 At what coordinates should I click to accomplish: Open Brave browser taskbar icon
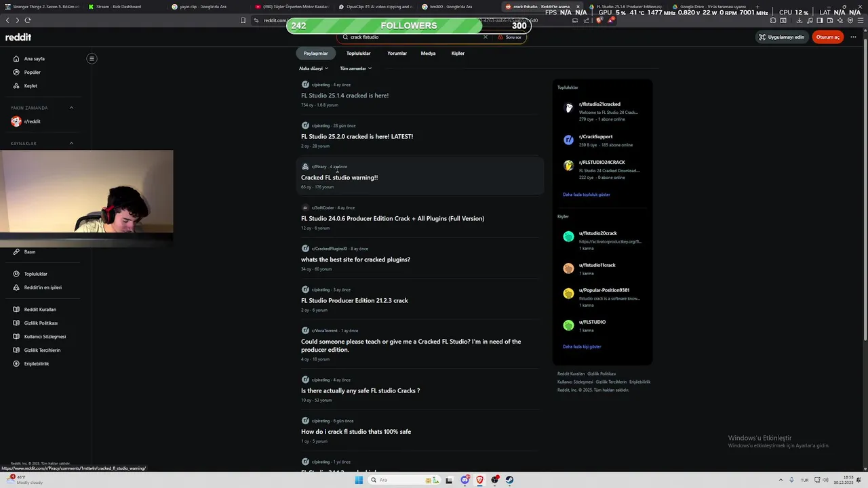point(480,480)
